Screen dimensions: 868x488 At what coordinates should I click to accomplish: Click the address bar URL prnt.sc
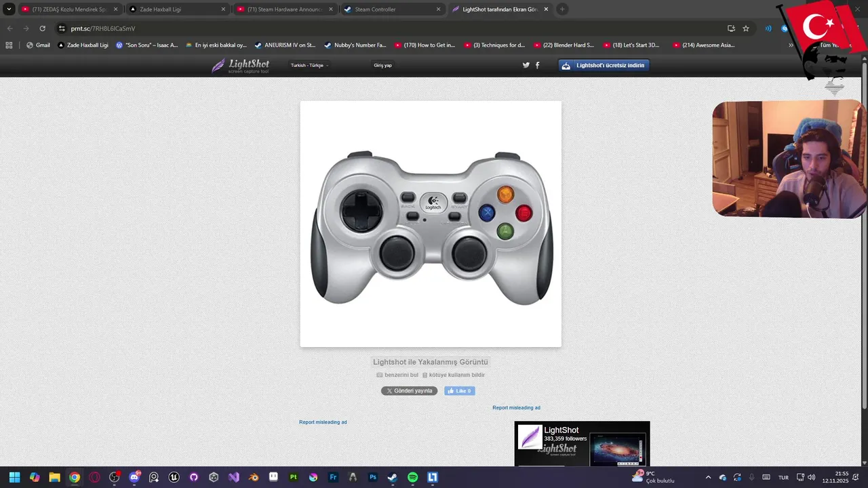(x=103, y=28)
